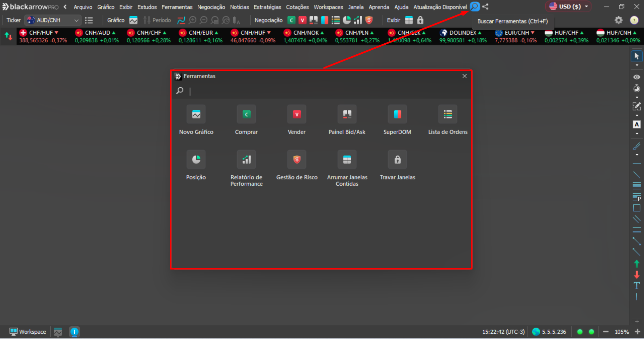644x339 pixels.
Task: Click orders list icon in Negociação toolbar
Action: point(336,20)
